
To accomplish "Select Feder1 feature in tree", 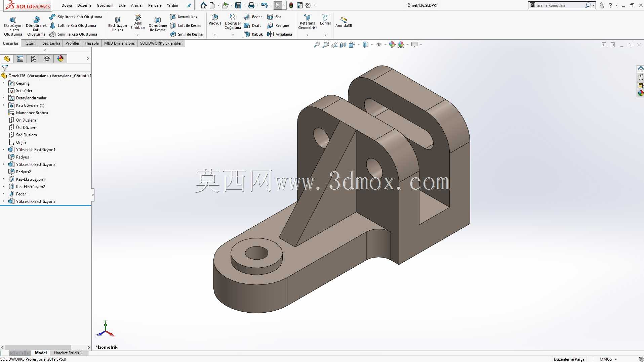I will click(x=18, y=194).
